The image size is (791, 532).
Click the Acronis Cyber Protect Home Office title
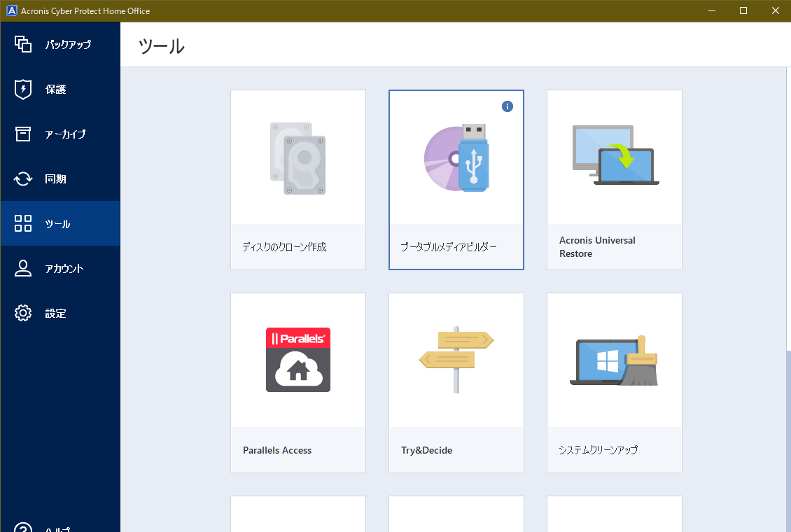tap(85, 10)
